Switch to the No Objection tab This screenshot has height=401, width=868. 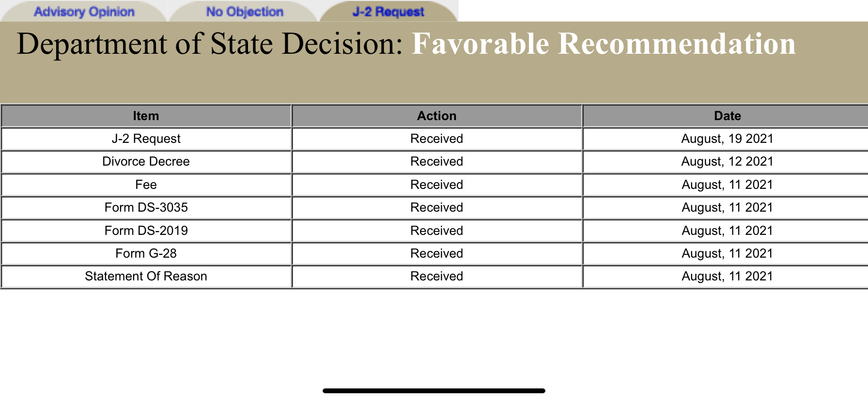coord(245,12)
